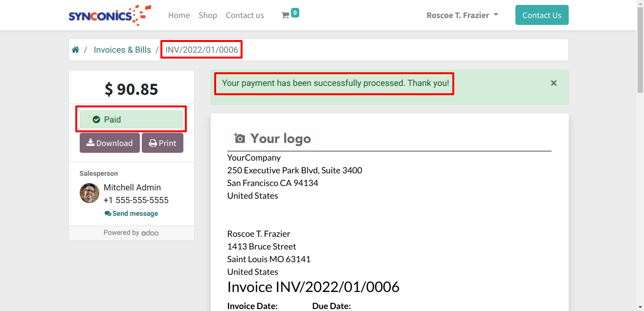This screenshot has width=644, height=311.
Task: Click the 1413 Bruce Street address line
Action: (x=262, y=247)
